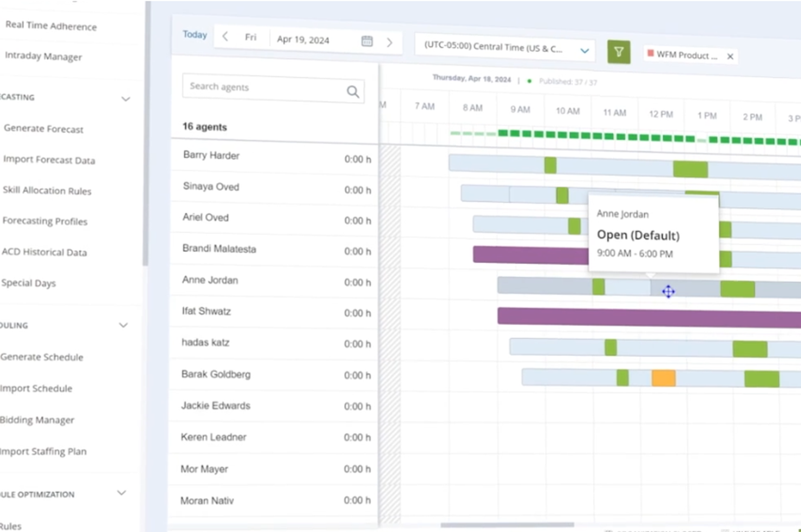Collapse the Scheduling section chevron
801x532 pixels.
tap(123, 325)
